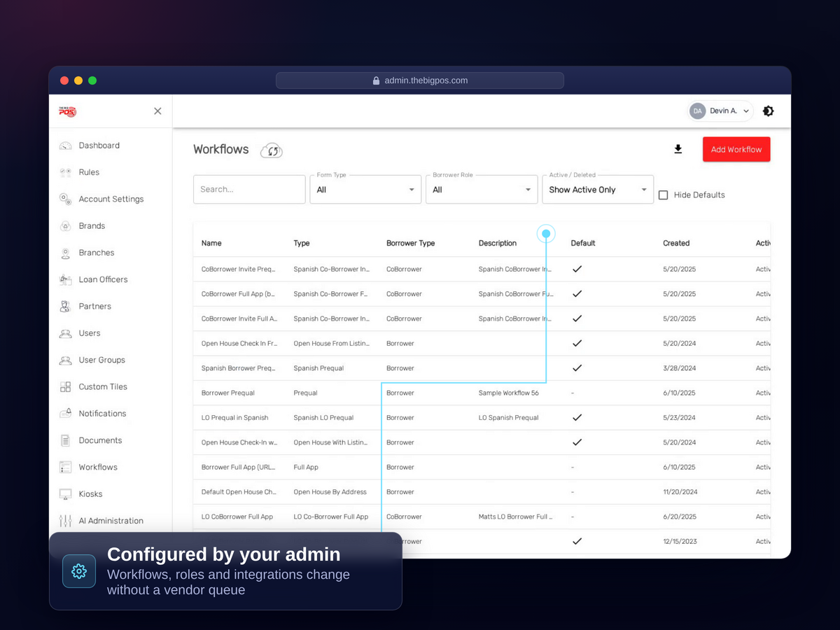Sort by the Created column header
The height and width of the screenshot is (630, 840).
point(676,244)
